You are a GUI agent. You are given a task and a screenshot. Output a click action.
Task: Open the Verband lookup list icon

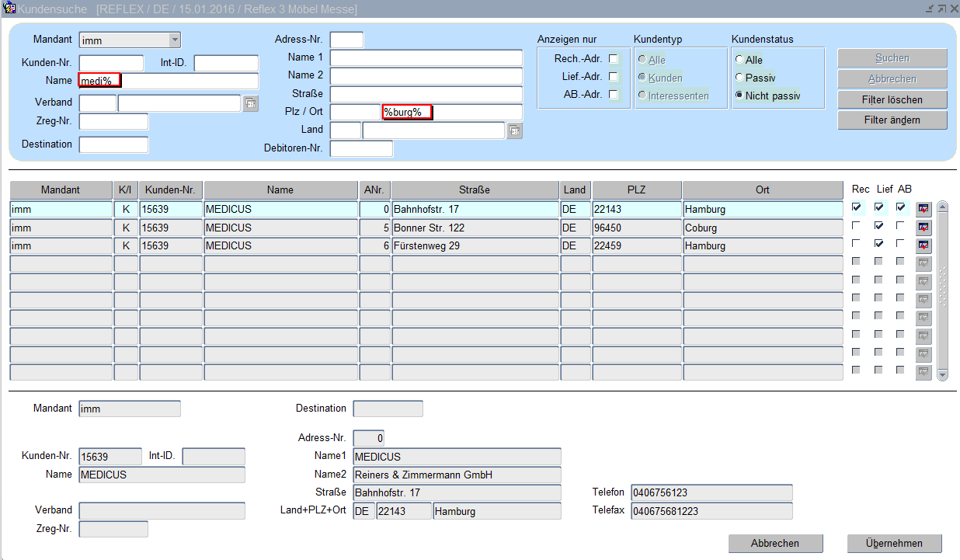[250, 103]
